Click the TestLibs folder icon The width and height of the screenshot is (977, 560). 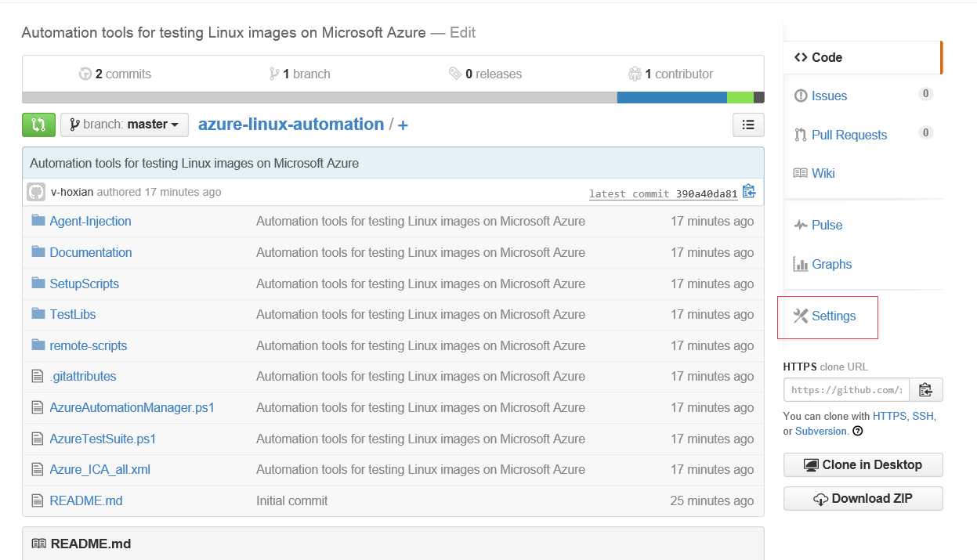coord(38,314)
